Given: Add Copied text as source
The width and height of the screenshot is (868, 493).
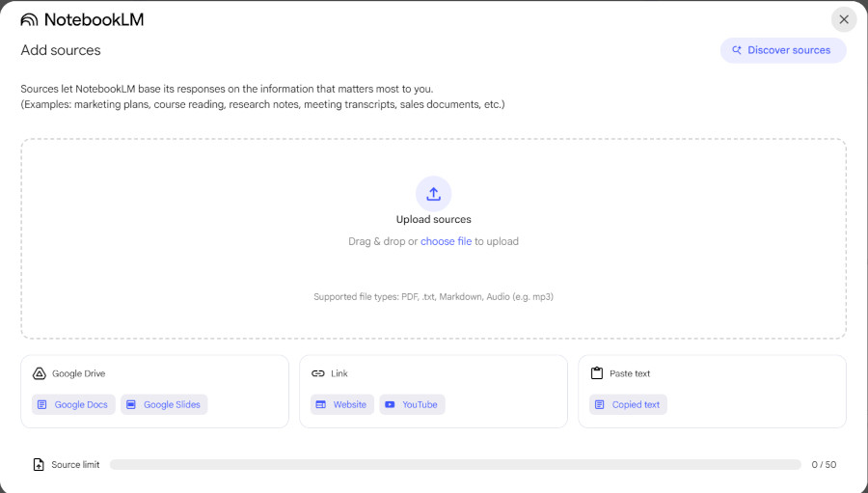Looking at the screenshot, I should pos(628,404).
